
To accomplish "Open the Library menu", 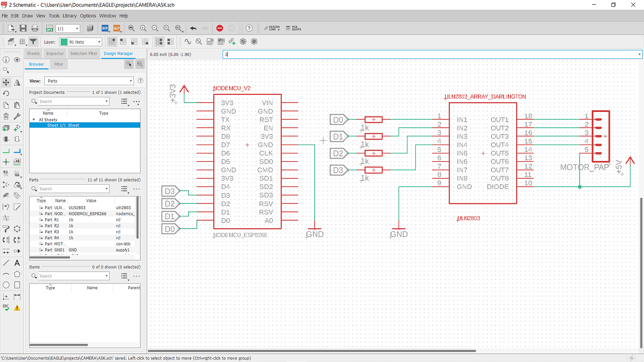I will pyautogui.click(x=70, y=16).
